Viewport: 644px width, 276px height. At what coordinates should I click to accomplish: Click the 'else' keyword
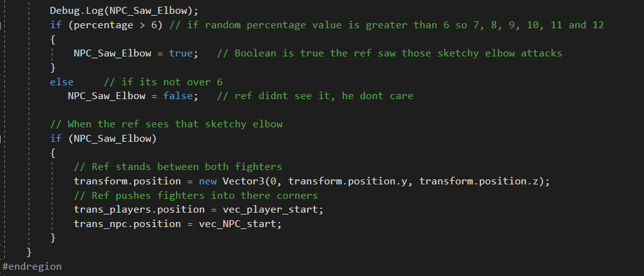click(x=61, y=82)
